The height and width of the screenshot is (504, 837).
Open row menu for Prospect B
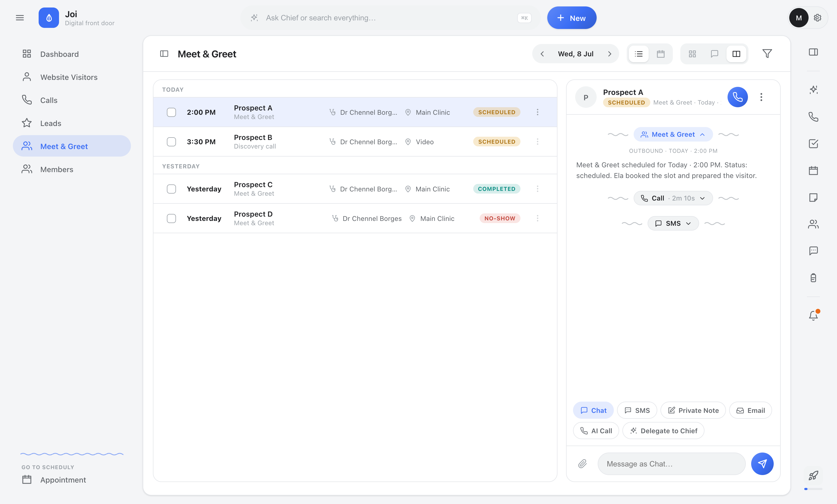tap(537, 142)
